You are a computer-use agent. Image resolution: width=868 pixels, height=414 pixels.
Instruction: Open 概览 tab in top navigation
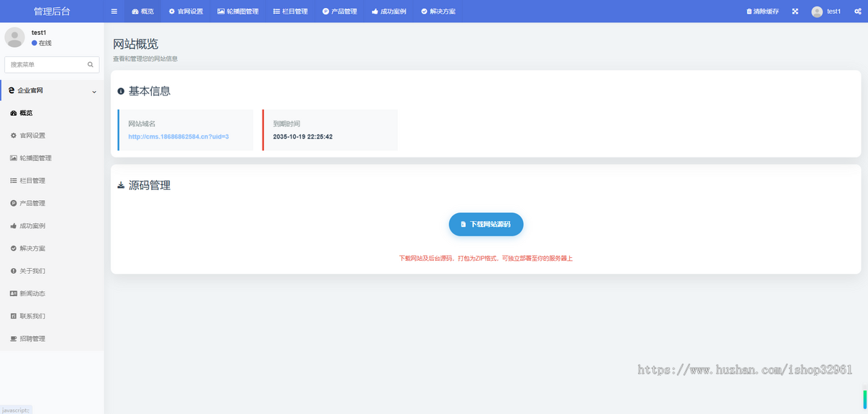[x=142, y=12]
